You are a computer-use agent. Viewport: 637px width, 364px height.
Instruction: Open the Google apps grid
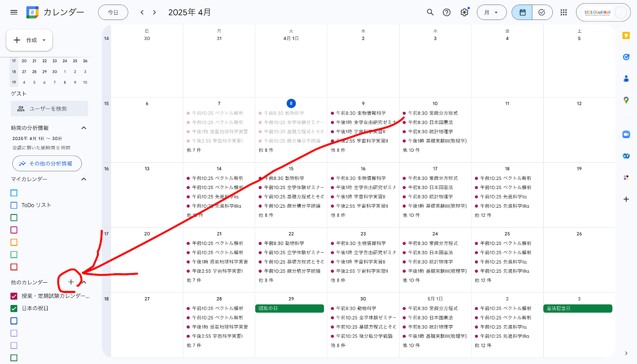click(563, 12)
